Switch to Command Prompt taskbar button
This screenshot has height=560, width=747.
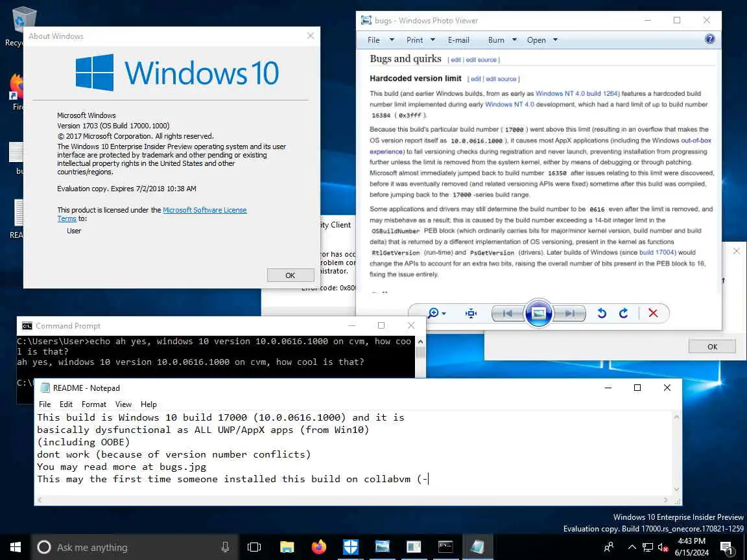point(445,547)
